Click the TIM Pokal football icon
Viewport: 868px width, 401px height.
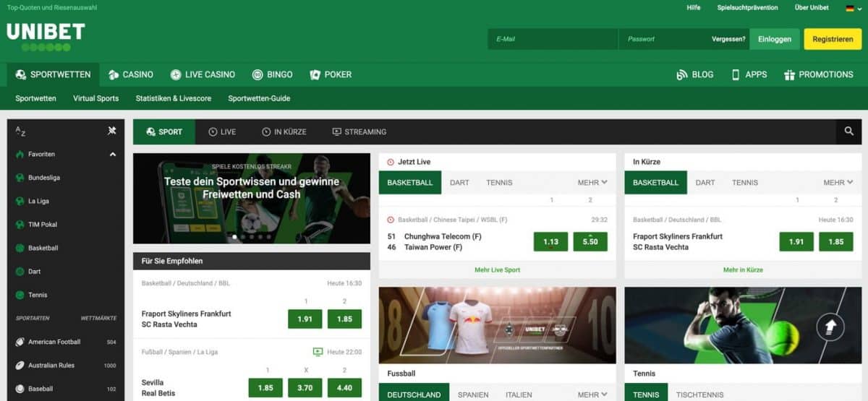tap(20, 225)
